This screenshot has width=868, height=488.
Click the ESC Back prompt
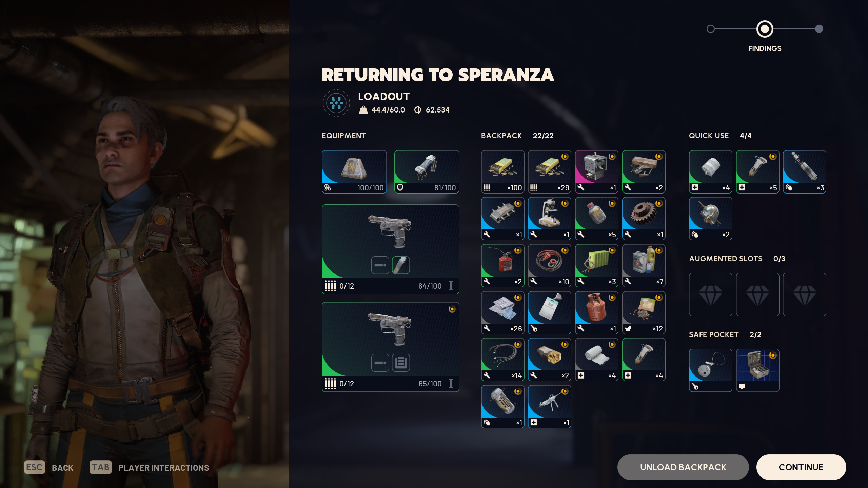click(x=49, y=467)
